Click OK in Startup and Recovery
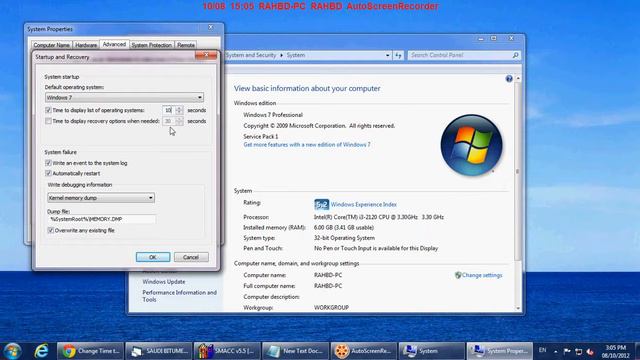The height and width of the screenshot is (360, 640). coord(153,257)
